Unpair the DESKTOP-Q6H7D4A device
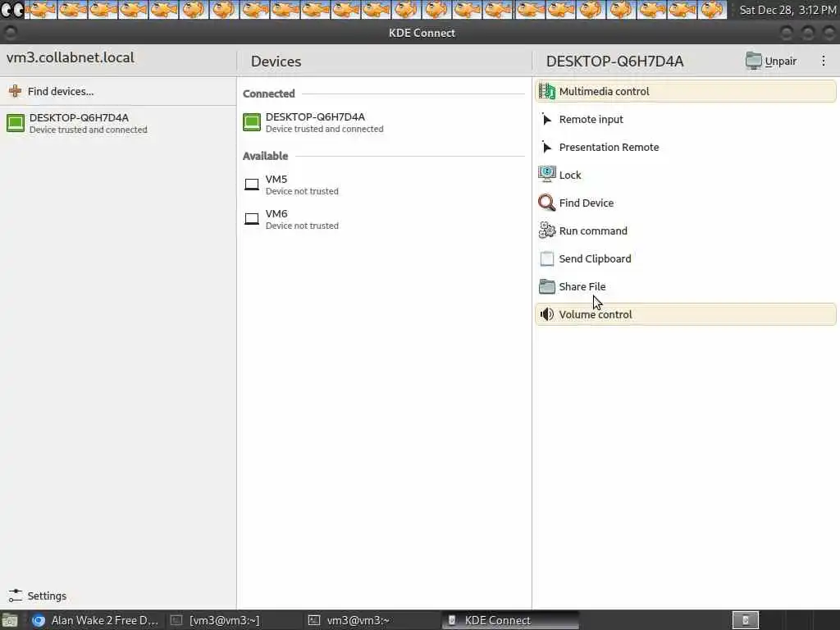Image resolution: width=840 pixels, height=630 pixels. click(771, 61)
